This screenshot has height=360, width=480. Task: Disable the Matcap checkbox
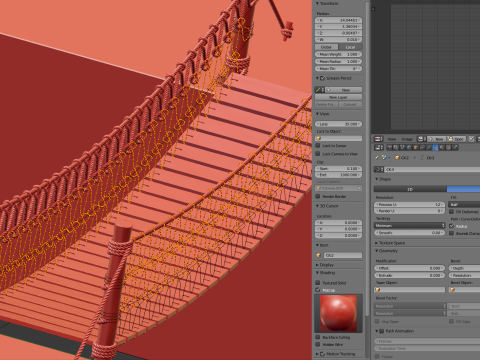318,290
